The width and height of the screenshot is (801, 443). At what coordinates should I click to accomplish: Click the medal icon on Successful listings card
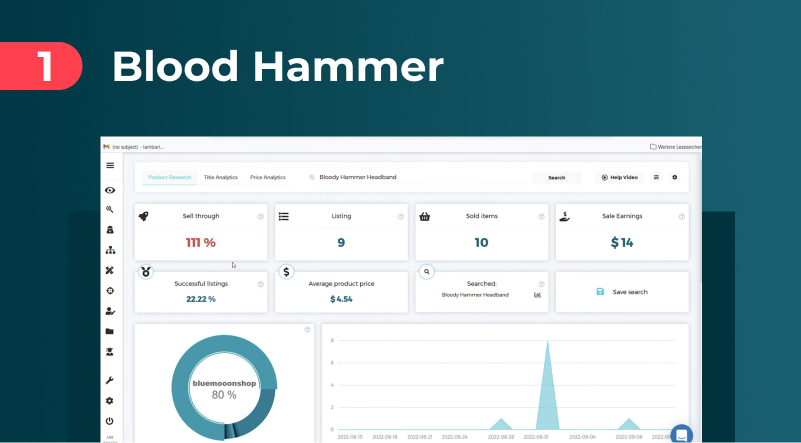tap(146, 272)
